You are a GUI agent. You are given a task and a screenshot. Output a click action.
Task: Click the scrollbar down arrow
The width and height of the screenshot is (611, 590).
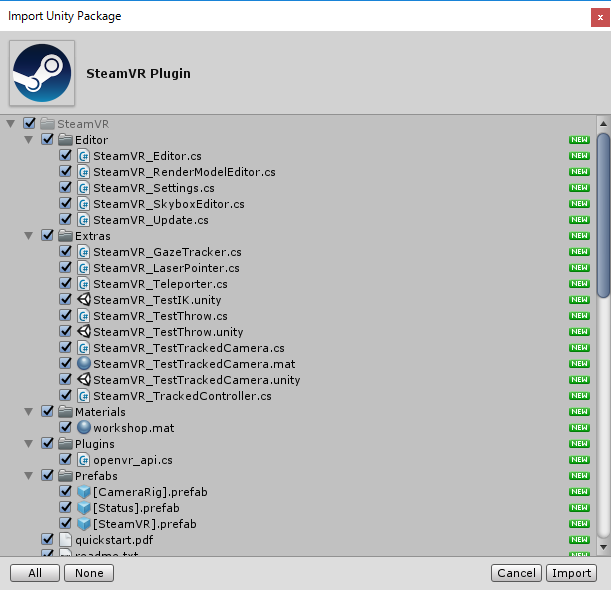click(x=603, y=547)
